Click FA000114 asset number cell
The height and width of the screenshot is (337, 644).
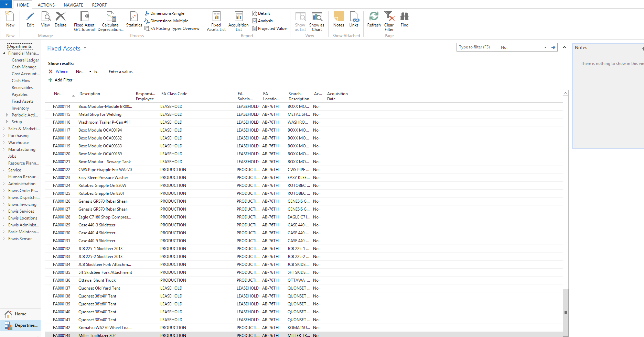pyautogui.click(x=62, y=106)
